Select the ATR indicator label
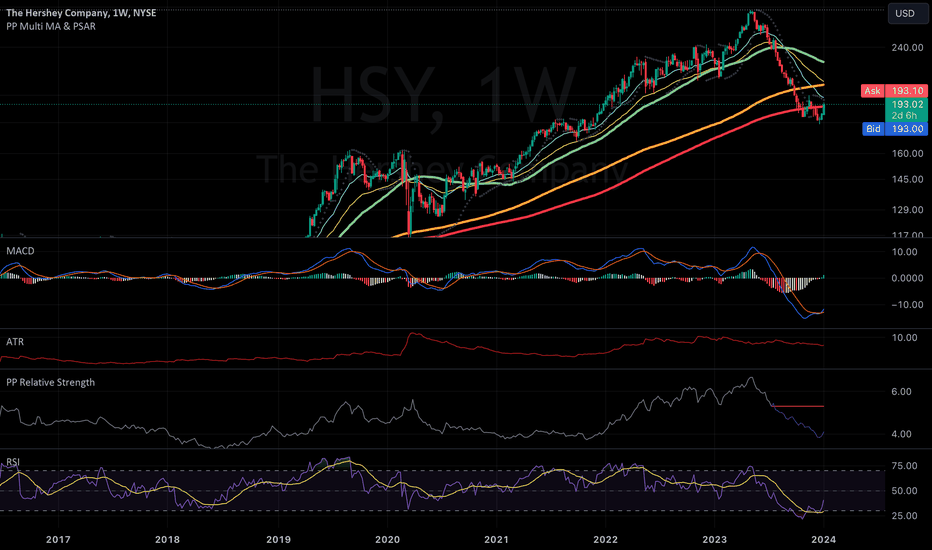 pos(15,342)
